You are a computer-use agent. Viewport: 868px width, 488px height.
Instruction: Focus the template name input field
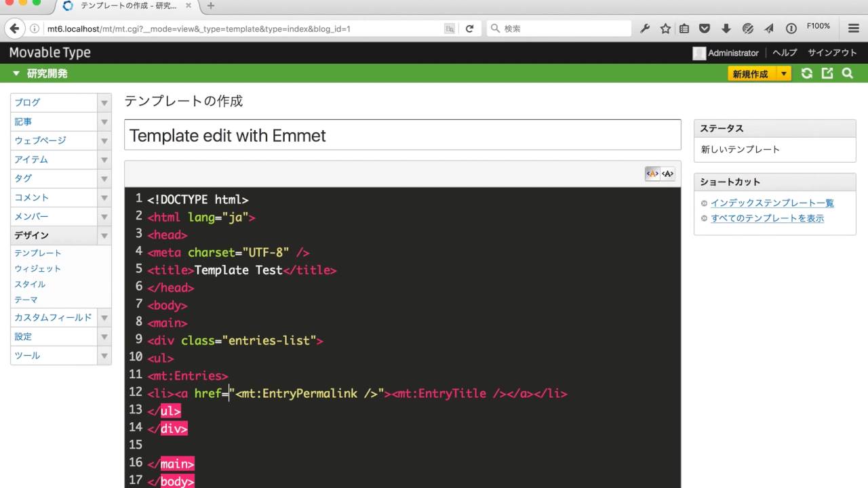click(x=403, y=135)
